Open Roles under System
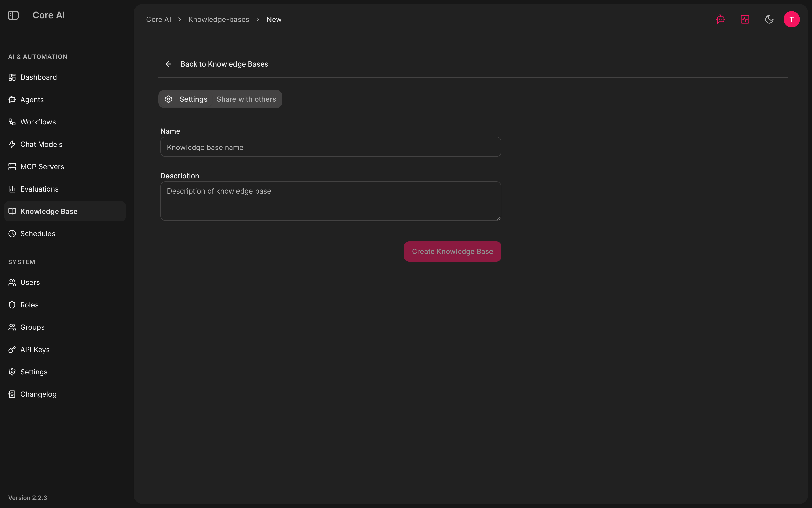This screenshot has height=508, width=812. tap(65, 305)
